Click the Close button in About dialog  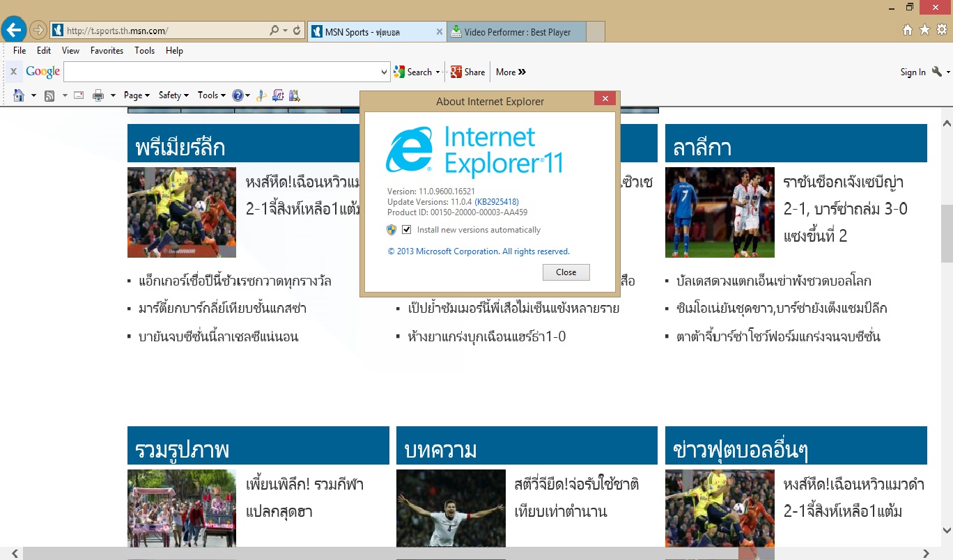pos(566,272)
